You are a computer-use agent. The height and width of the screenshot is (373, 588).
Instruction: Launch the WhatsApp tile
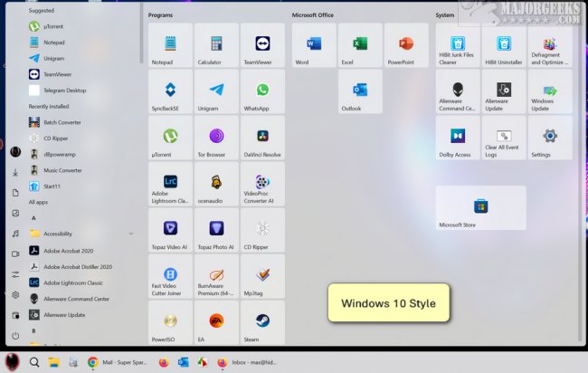point(262,91)
